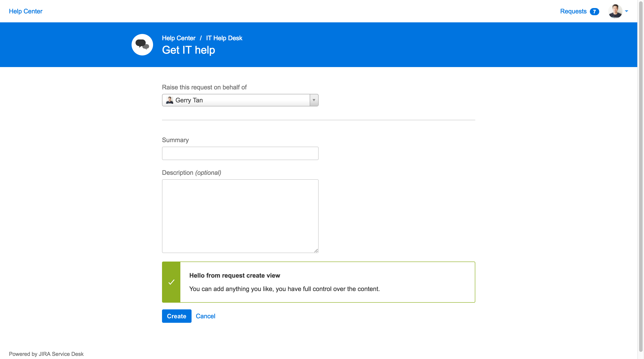Click the 'Summary' field label
Image resolution: width=644 pixels, height=359 pixels.
tap(175, 140)
